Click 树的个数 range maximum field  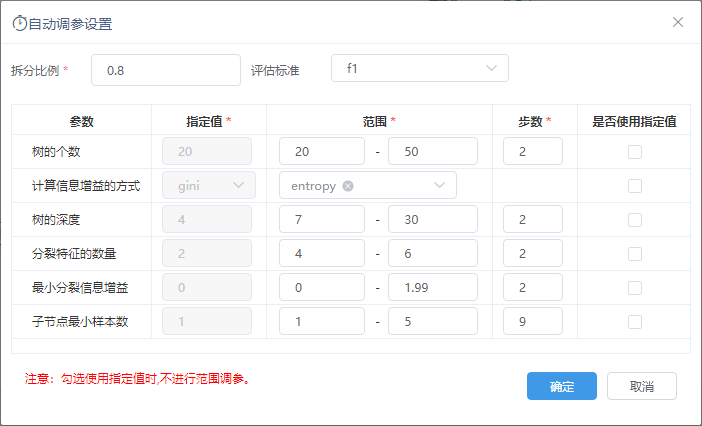point(433,151)
